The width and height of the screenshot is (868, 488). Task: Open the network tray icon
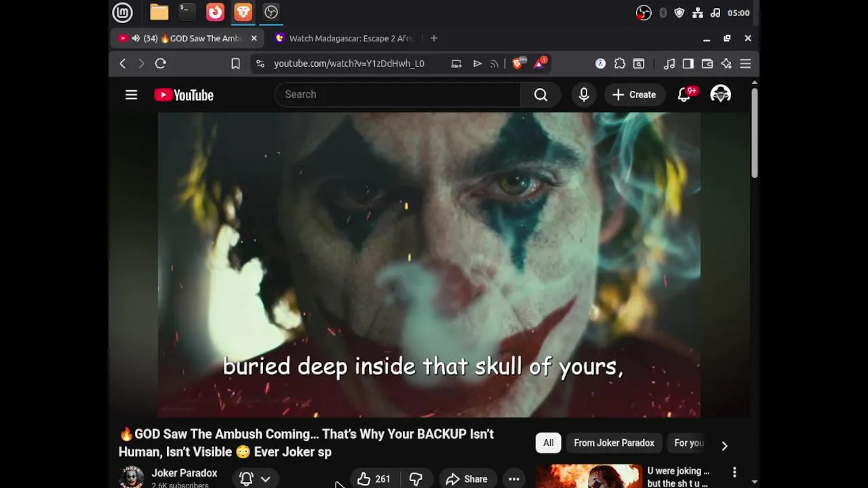(698, 13)
